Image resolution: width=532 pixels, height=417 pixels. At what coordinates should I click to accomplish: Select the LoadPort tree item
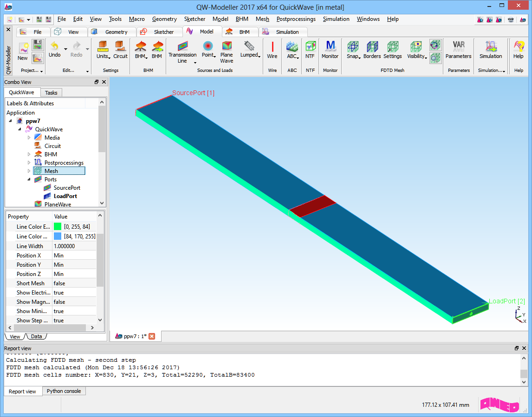65,196
